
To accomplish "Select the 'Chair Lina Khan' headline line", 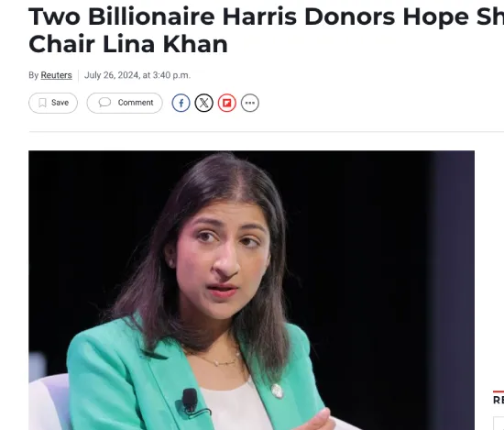I will coord(128,44).
